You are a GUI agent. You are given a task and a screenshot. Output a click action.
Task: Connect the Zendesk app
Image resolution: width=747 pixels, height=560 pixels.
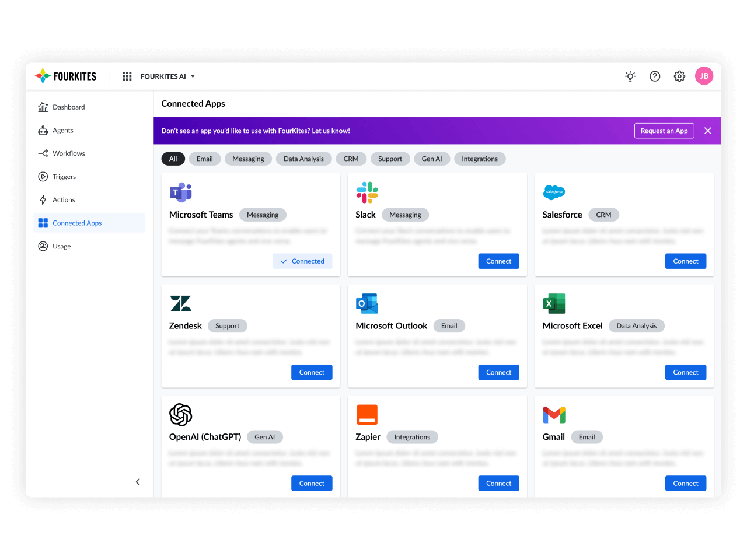coord(312,372)
